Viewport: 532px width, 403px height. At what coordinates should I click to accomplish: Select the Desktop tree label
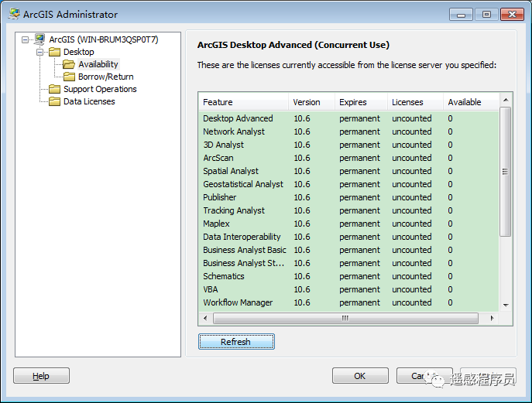click(79, 52)
